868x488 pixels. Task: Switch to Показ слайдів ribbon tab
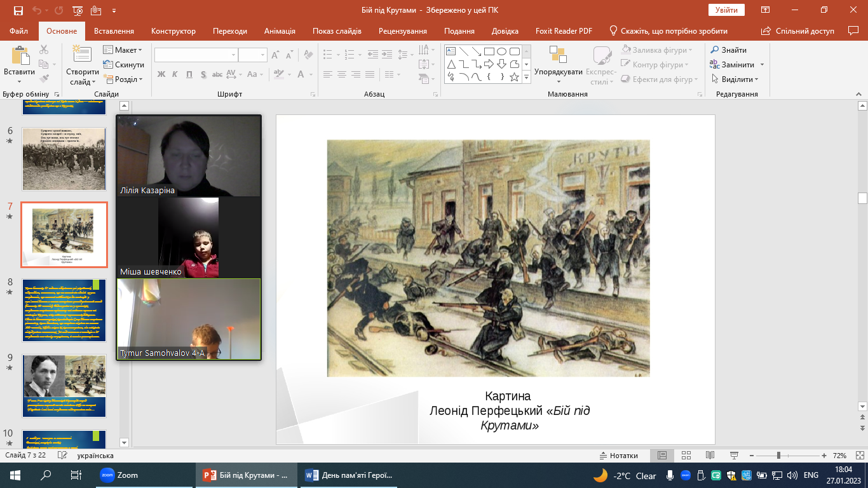(x=337, y=31)
